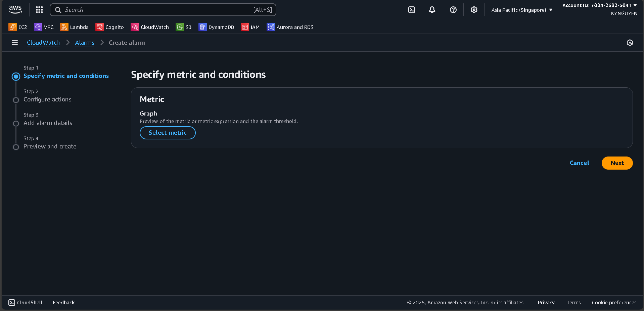Select the Step 2 Configure actions indicator
The image size is (644, 311).
click(16, 100)
